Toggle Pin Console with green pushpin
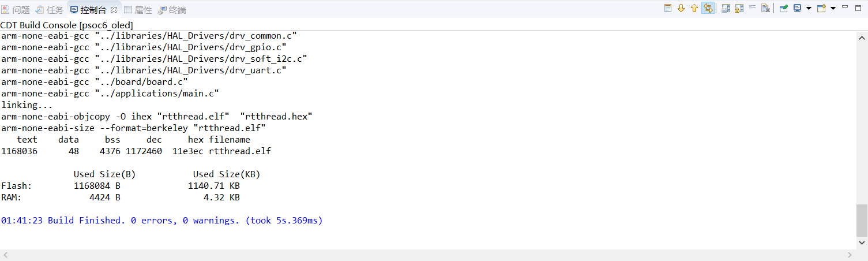The image size is (868, 261). click(784, 9)
